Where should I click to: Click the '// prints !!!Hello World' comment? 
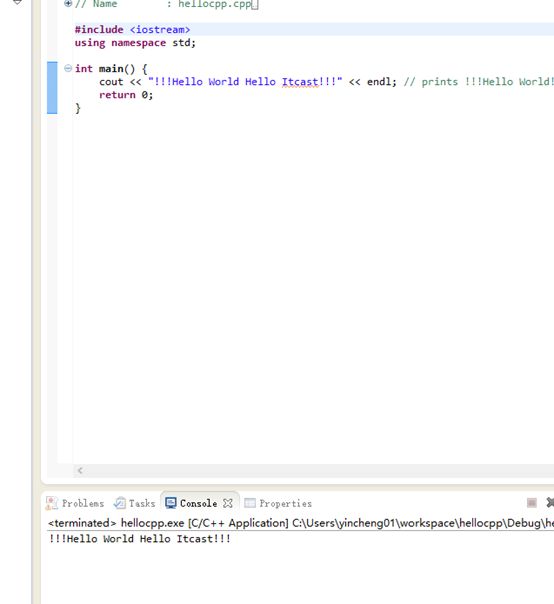[x=479, y=82]
